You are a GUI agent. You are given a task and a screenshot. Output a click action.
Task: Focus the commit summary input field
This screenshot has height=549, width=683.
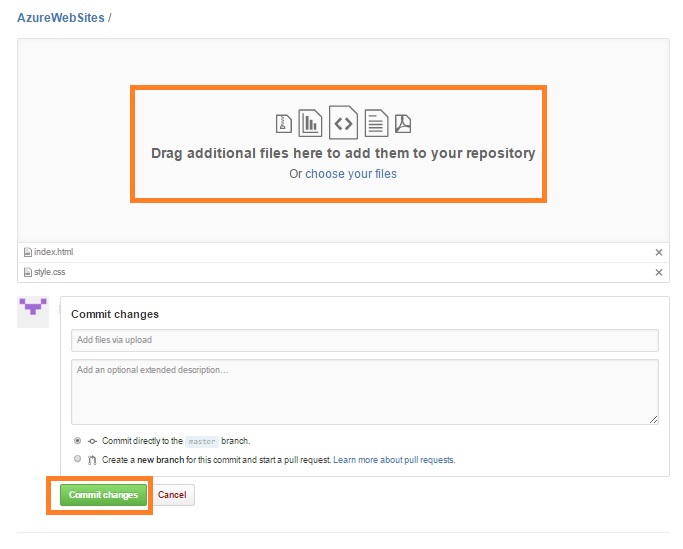[364, 340]
